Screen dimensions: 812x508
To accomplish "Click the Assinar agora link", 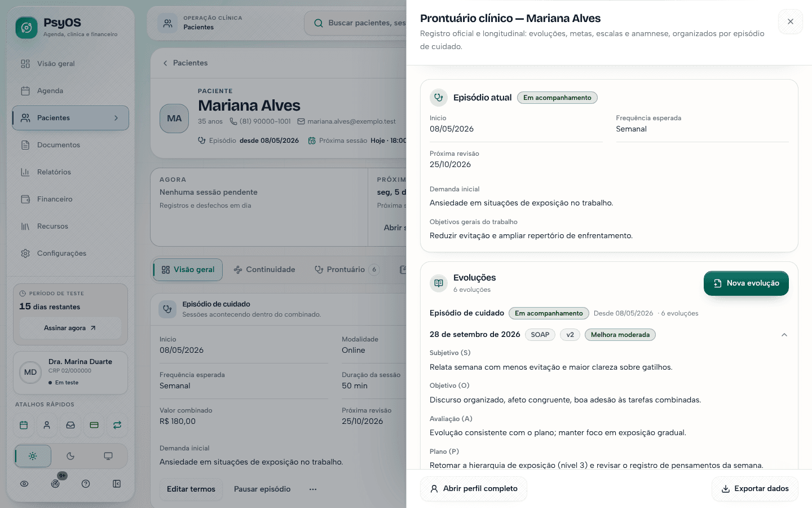I will point(70,328).
